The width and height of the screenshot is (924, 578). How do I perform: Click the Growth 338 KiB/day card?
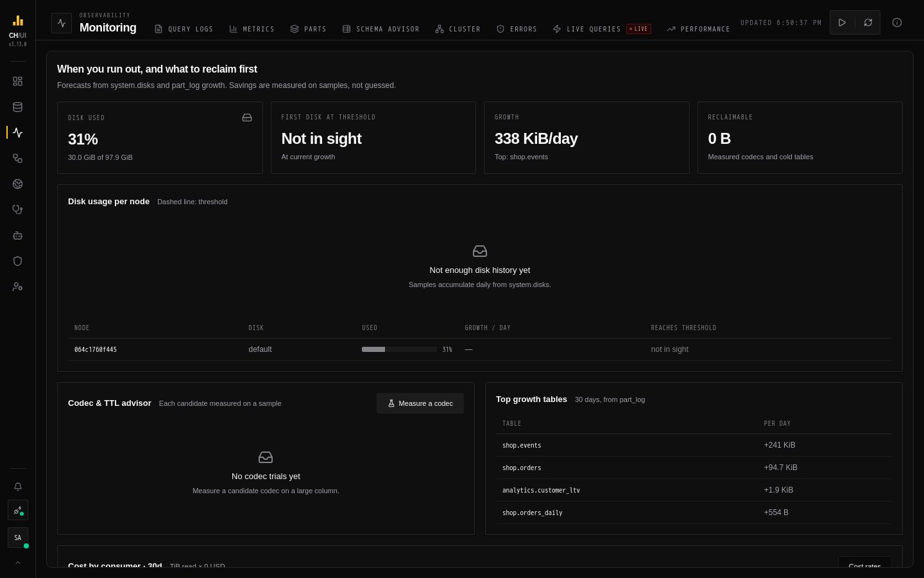[x=586, y=137]
